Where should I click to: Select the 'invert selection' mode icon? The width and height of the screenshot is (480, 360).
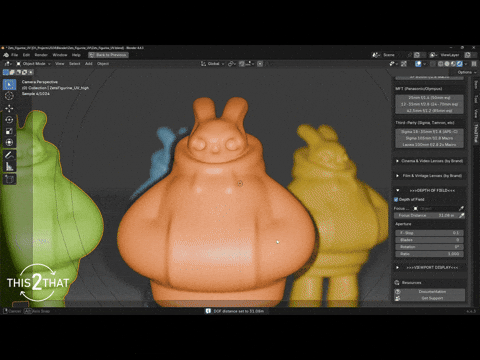[x=24, y=72]
